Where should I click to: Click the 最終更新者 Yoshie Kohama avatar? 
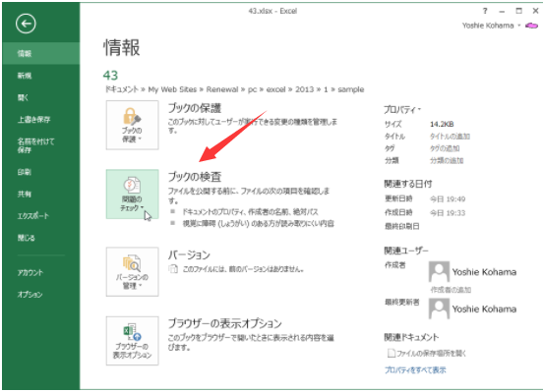[x=439, y=308]
